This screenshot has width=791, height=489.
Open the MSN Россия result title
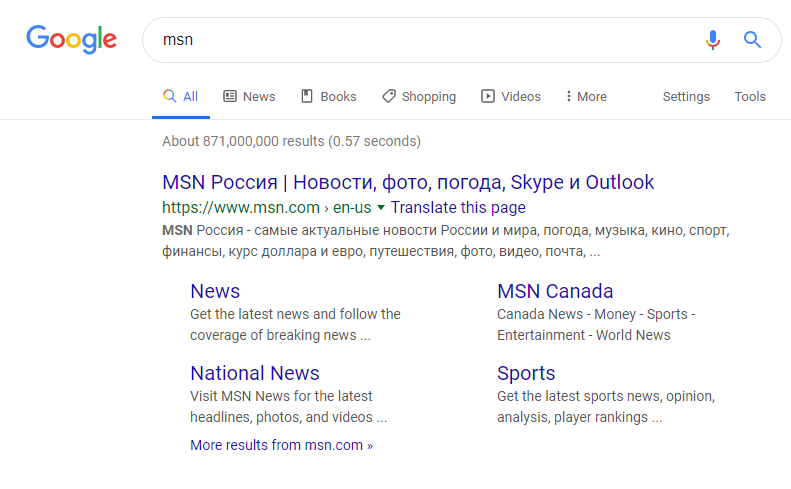click(408, 182)
